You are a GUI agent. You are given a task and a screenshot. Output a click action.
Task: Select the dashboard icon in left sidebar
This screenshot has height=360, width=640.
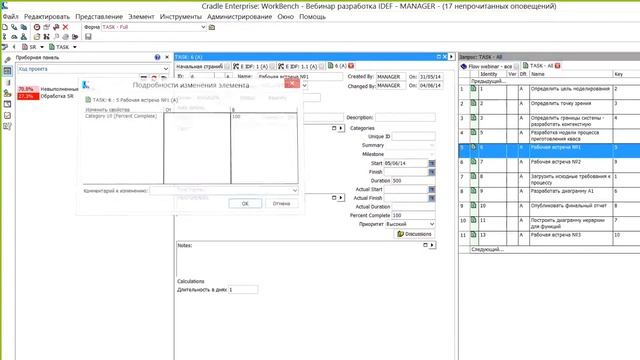[7, 71]
